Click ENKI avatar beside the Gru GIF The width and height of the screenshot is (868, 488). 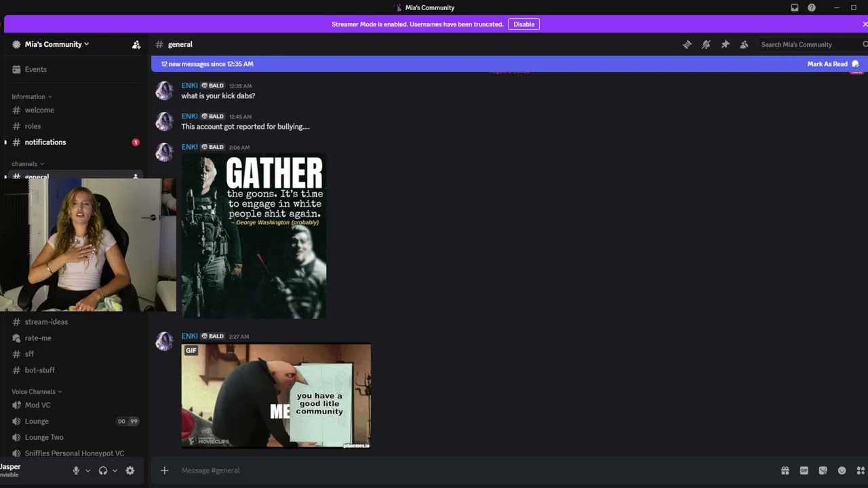[164, 342]
